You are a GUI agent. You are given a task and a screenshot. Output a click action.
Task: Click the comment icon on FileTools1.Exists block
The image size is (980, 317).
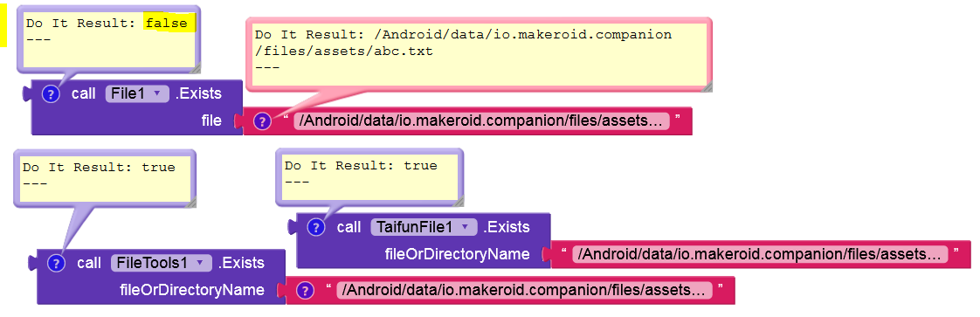tap(56, 263)
